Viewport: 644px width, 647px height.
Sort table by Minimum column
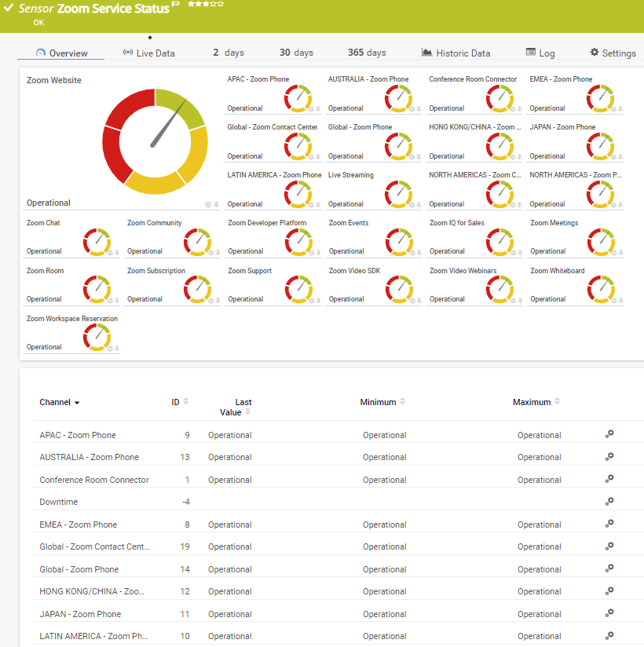tap(402, 402)
